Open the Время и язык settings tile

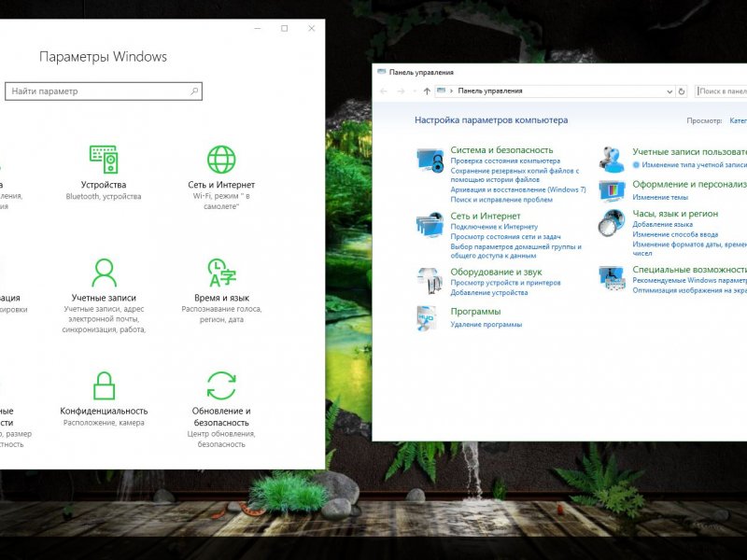[x=221, y=290]
